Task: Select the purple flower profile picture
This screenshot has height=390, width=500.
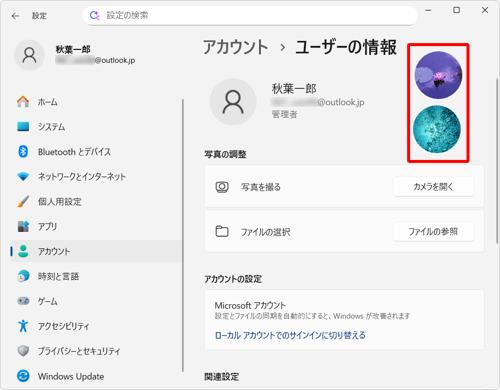Action: coord(438,75)
